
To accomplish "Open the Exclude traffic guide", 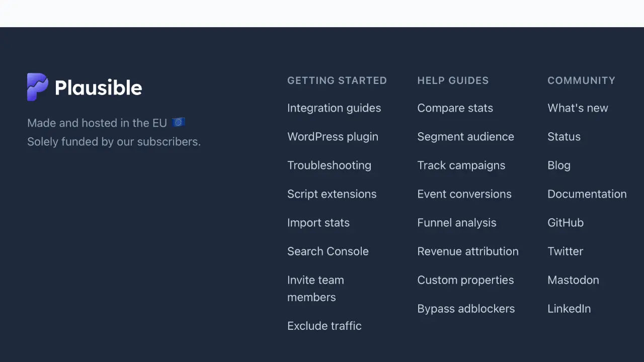I will [324, 326].
